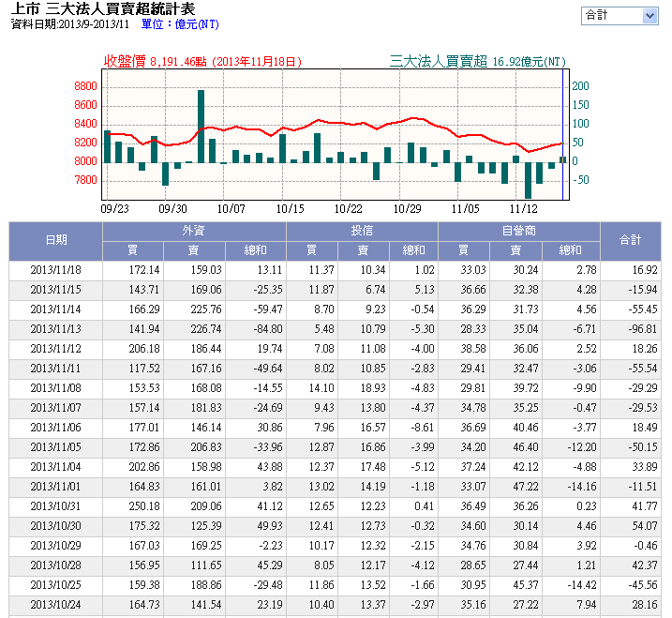Click dealer buy value 38.58 on 2013/11/12
This screenshot has height=618, width=672.
click(473, 349)
